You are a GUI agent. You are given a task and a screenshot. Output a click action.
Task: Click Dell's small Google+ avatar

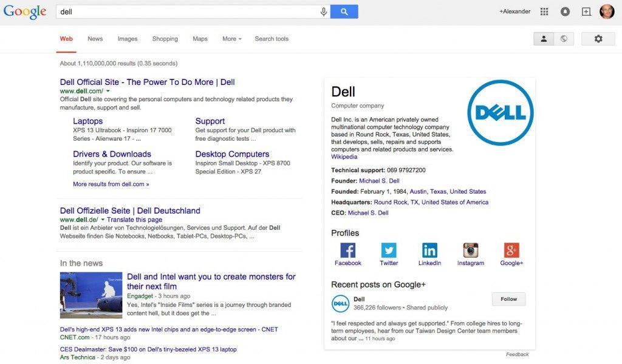tap(340, 304)
